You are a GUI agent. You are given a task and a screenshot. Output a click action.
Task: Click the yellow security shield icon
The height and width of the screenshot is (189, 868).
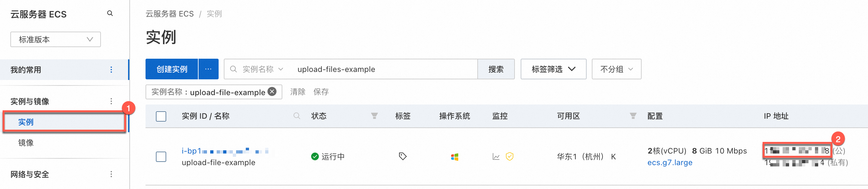tap(509, 156)
